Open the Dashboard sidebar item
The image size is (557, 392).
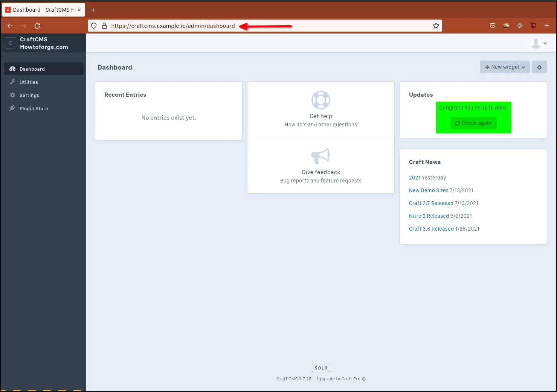[44, 69]
